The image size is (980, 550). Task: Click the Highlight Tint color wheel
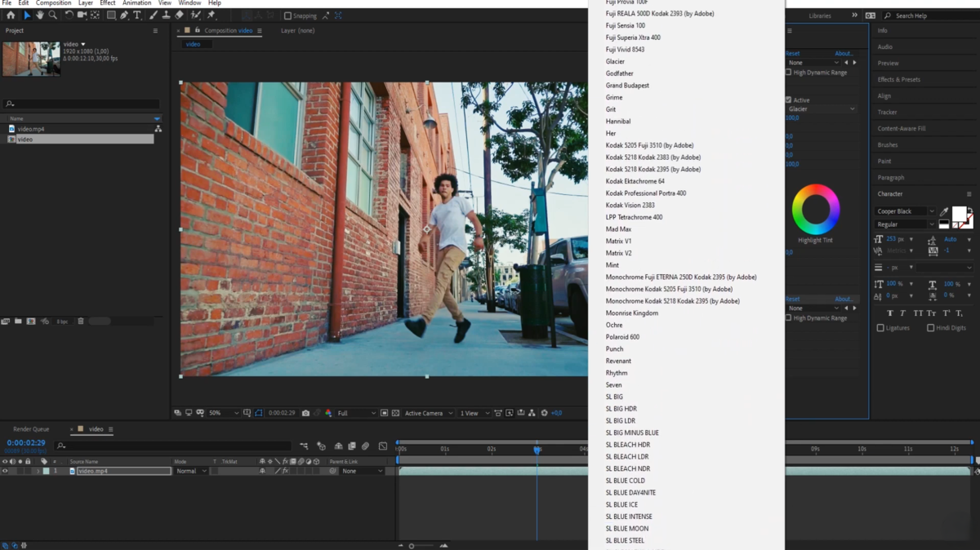click(x=815, y=210)
